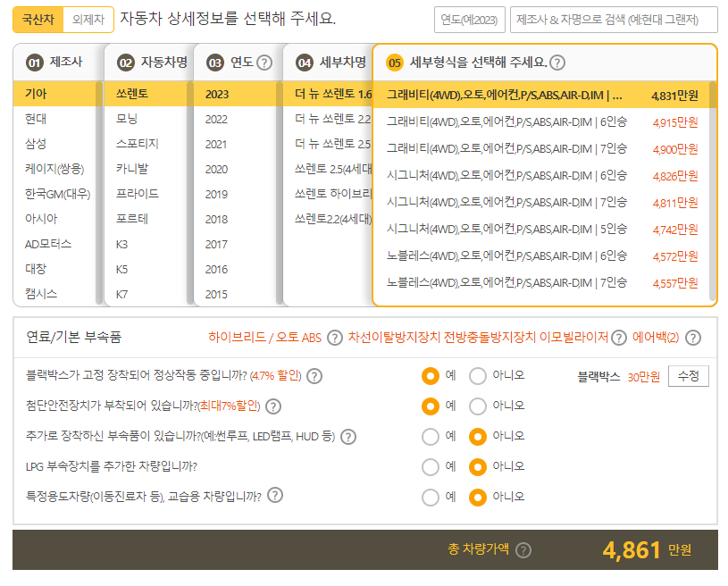This screenshot has width=728, height=586.
Task: Select car model K5
Action: point(146,269)
